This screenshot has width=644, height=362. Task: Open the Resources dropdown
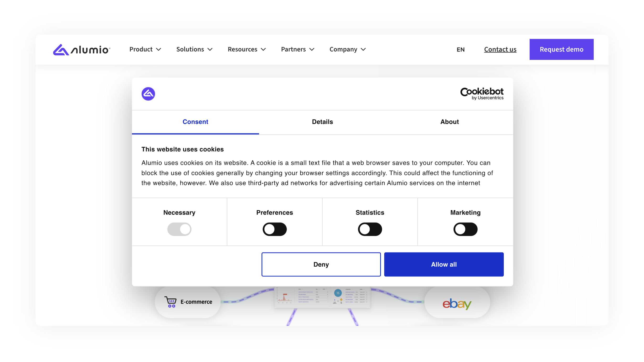click(246, 49)
